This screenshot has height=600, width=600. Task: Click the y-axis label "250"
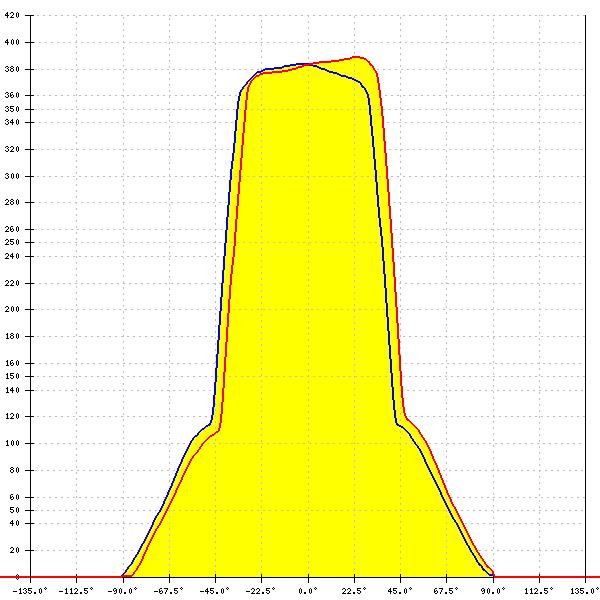11,242
